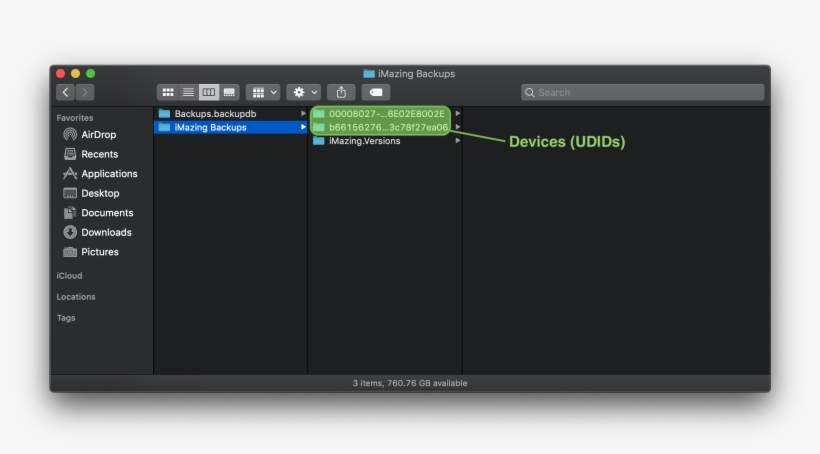Select the iMazing.Versions folder
The image size is (820, 454).
coord(385,141)
